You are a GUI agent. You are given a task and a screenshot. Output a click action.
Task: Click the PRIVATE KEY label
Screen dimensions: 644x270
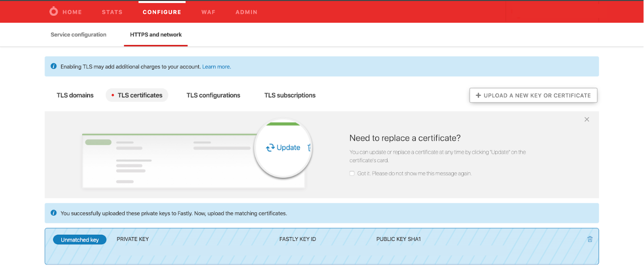pos(133,239)
